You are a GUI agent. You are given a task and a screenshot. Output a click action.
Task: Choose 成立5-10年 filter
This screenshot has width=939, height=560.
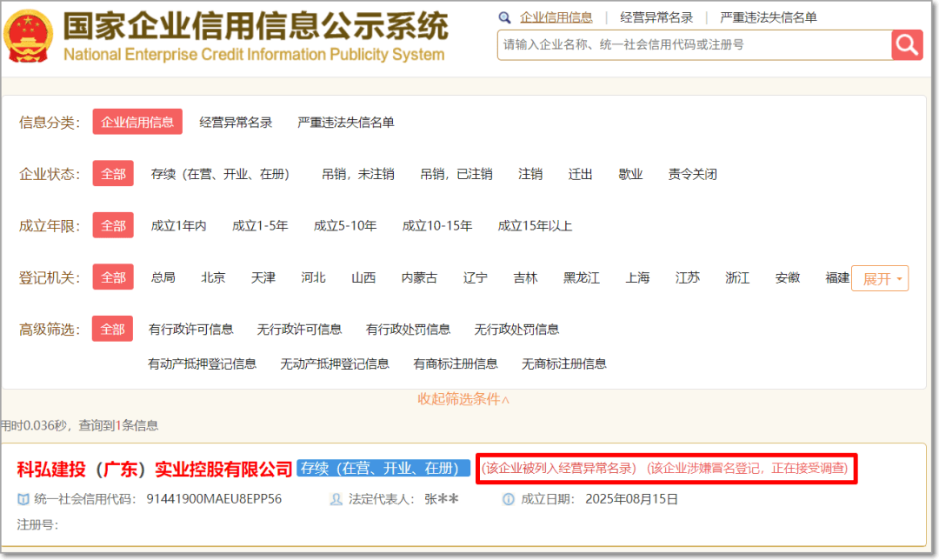coord(345,226)
